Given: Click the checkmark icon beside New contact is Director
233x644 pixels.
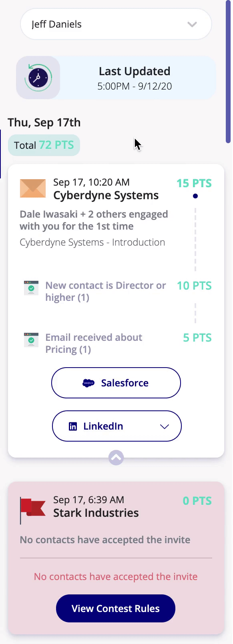Looking at the screenshot, I should point(31,288).
